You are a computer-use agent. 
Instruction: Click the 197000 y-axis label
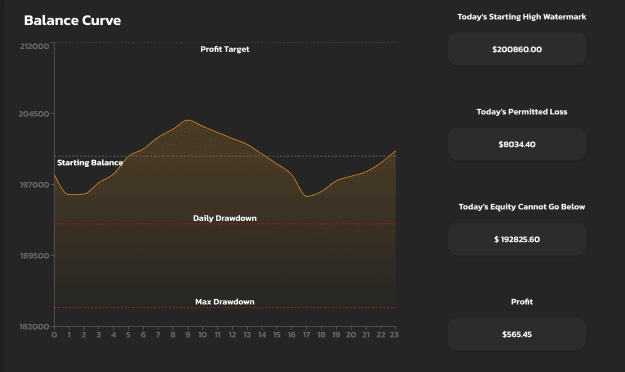pyautogui.click(x=35, y=185)
